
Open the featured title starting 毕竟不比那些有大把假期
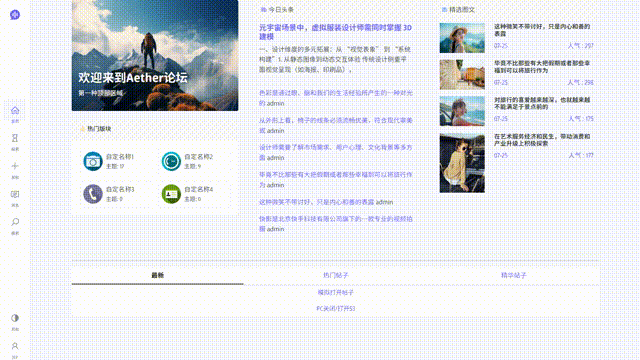pos(542,67)
